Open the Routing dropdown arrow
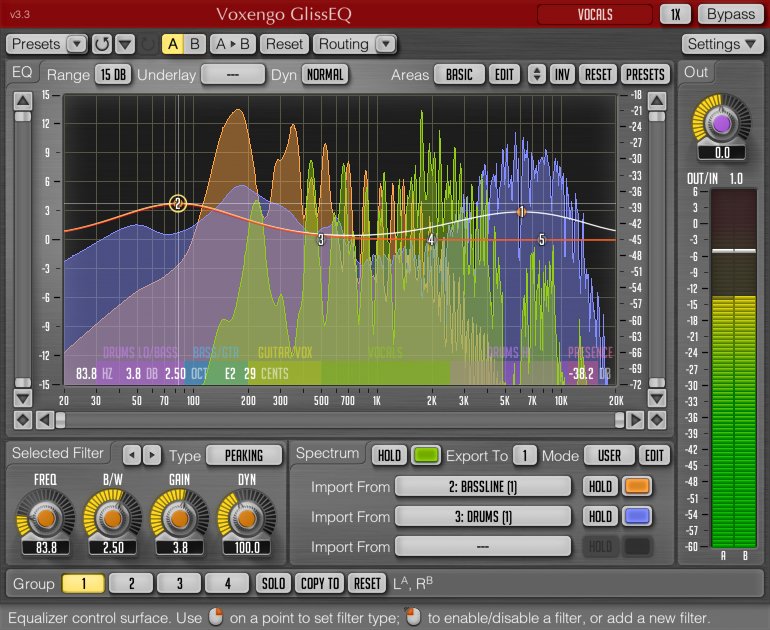 pos(386,44)
